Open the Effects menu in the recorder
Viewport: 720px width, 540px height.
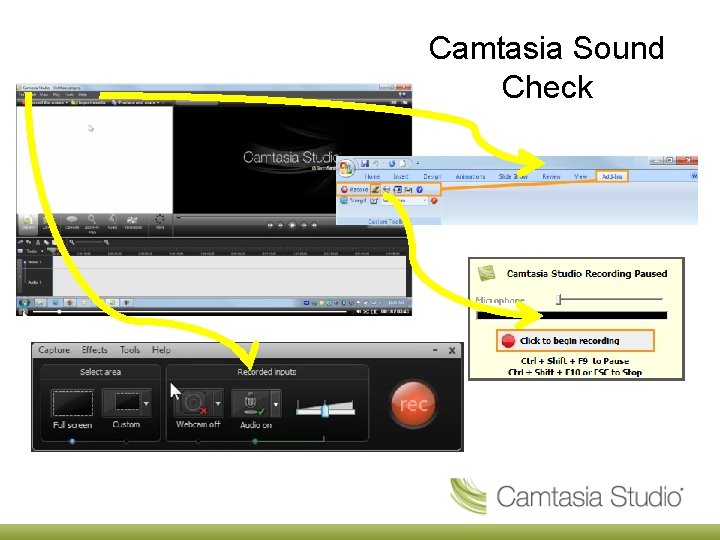(x=94, y=350)
